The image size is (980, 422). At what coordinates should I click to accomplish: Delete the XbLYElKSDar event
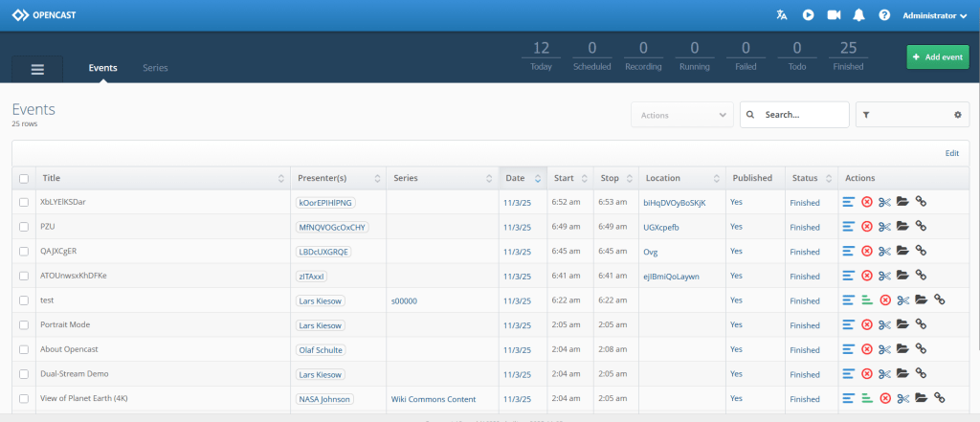coord(867,202)
